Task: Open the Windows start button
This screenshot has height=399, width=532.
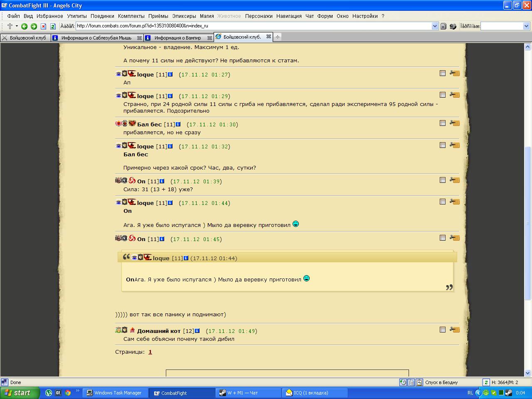Action: coord(20,393)
